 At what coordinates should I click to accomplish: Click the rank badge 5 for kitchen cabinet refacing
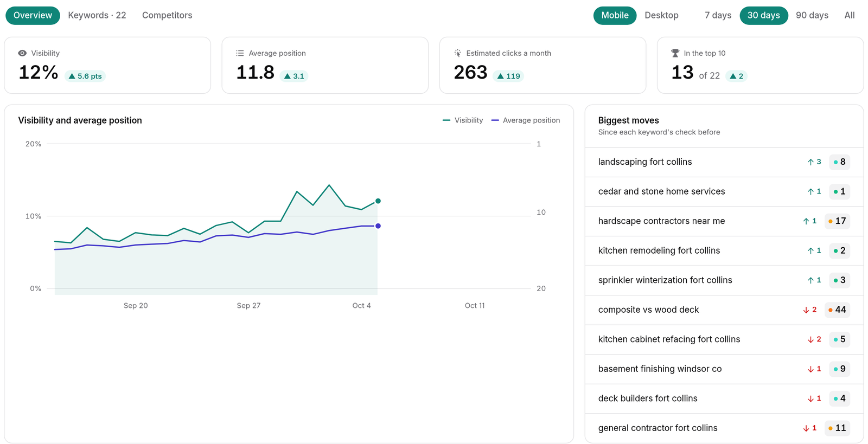click(840, 339)
